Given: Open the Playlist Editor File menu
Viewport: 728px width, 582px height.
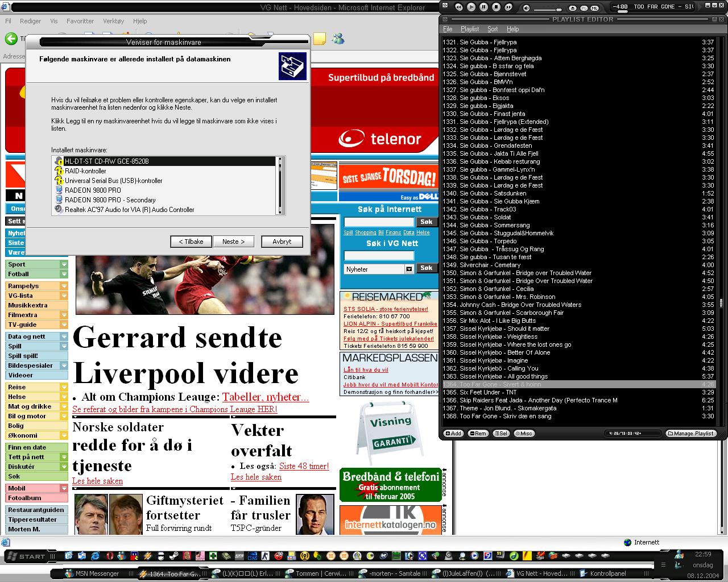Looking at the screenshot, I should [x=448, y=29].
